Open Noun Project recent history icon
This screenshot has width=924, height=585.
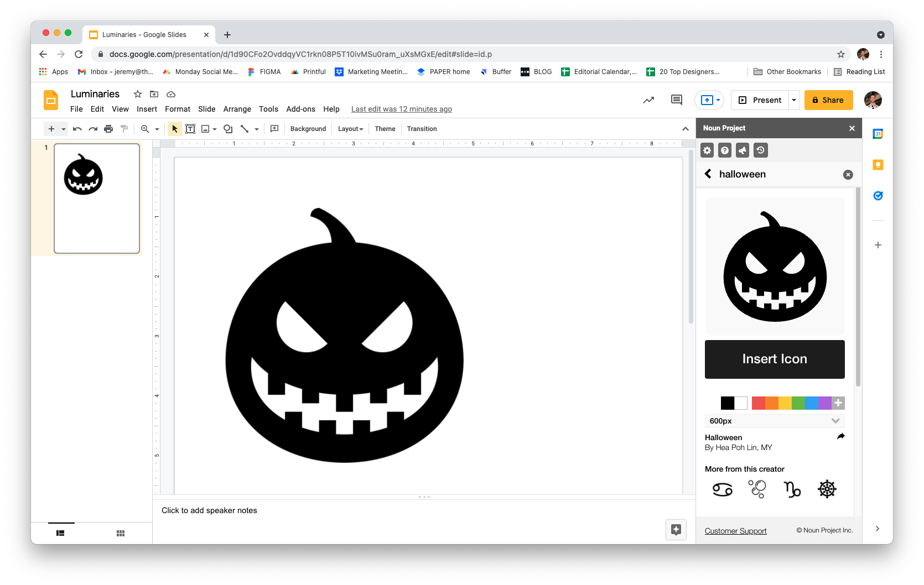point(761,150)
